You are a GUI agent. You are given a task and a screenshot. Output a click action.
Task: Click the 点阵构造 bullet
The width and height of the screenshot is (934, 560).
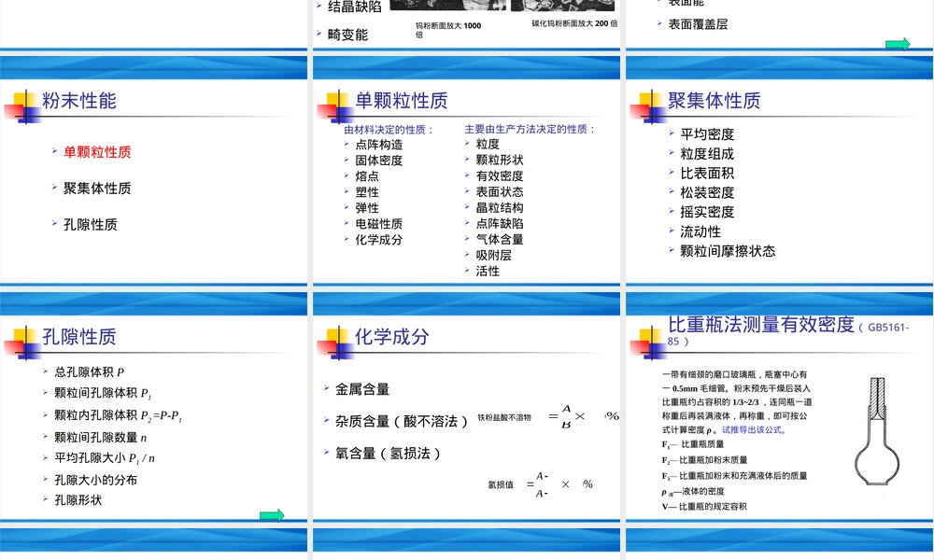[379, 145]
